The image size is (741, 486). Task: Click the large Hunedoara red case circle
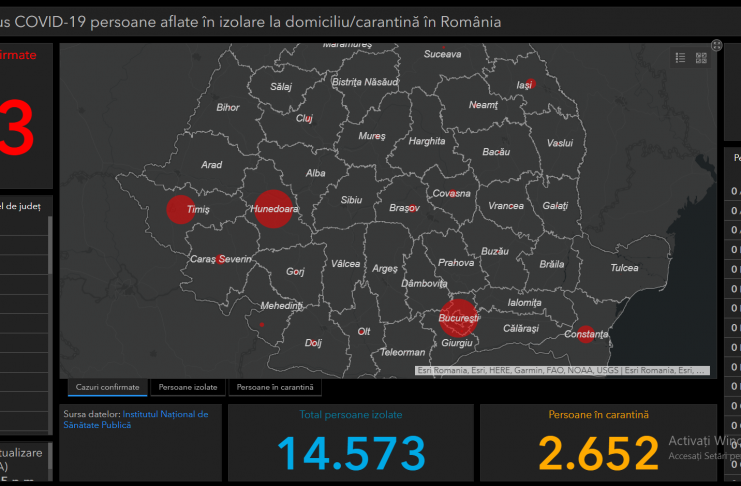point(270,210)
